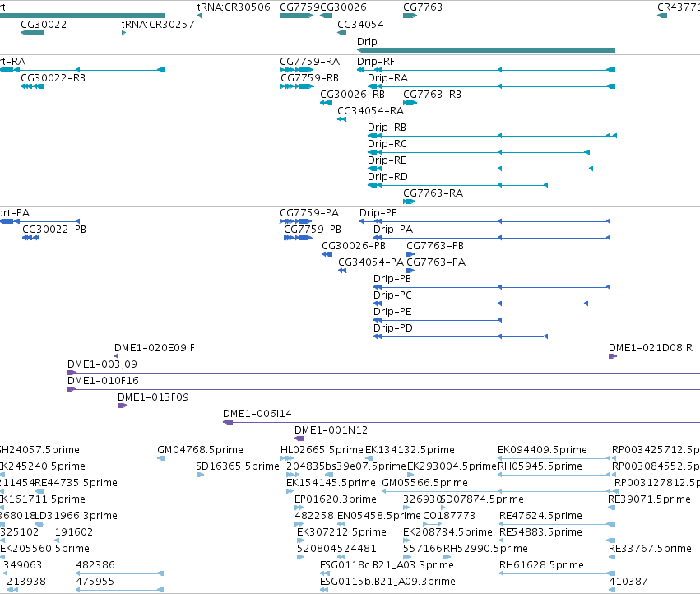Select the Drip-PA protein label
Image resolution: width=700 pixels, height=594 pixels.
(x=393, y=229)
